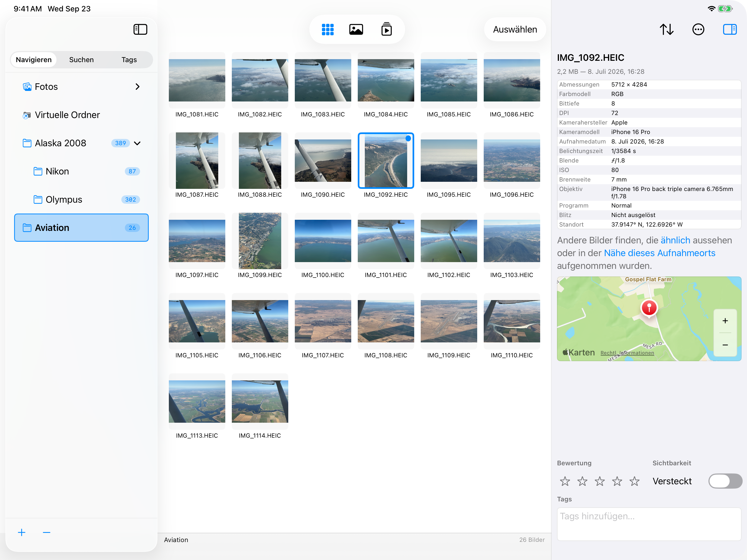Set rating to five stars
Viewport: 747px width, 560px height.
coord(634,481)
